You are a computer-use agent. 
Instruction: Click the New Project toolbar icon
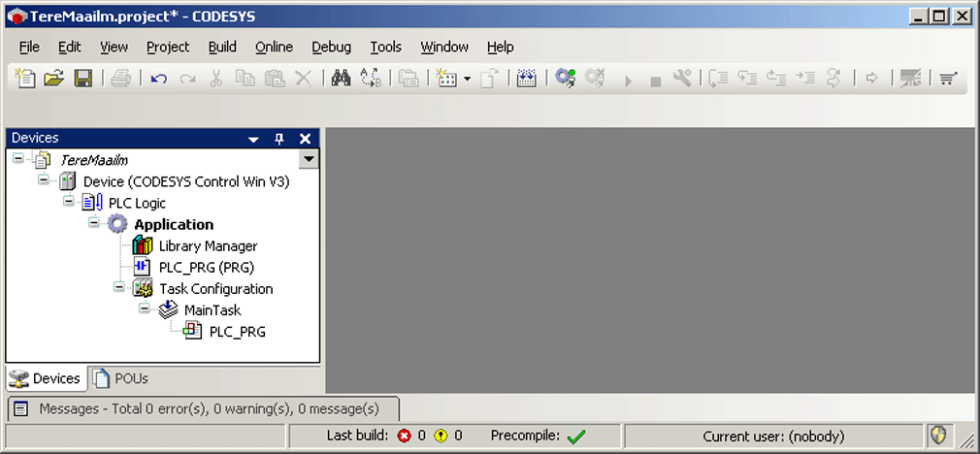tap(25, 78)
